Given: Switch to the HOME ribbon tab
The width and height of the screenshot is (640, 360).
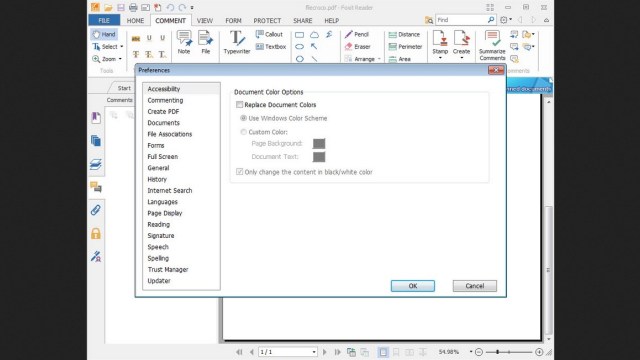Looking at the screenshot, I should [x=135, y=20].
